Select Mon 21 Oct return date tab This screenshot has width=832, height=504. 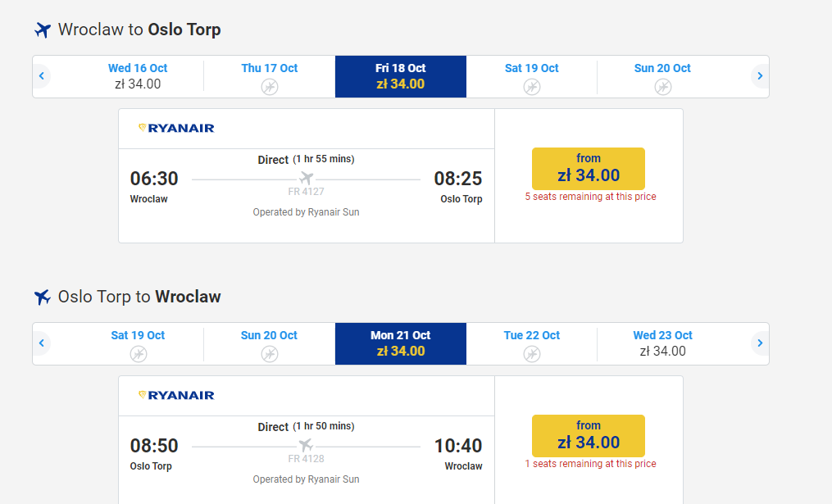(401, 343)
